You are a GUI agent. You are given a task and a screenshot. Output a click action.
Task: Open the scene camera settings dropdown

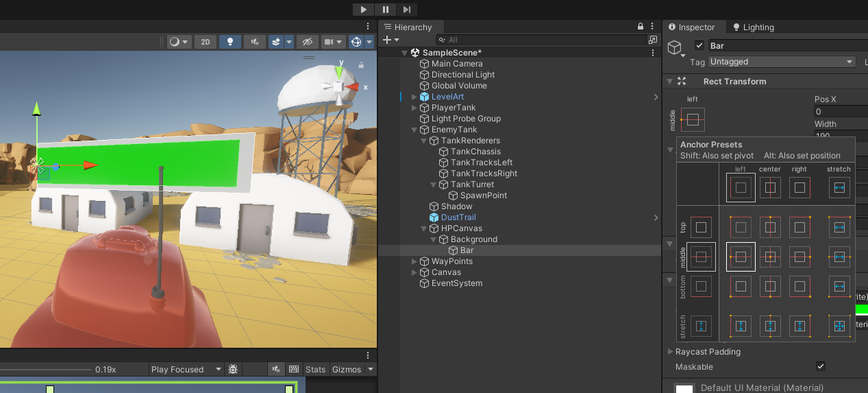pyautogui.click(x=334, y=42)
